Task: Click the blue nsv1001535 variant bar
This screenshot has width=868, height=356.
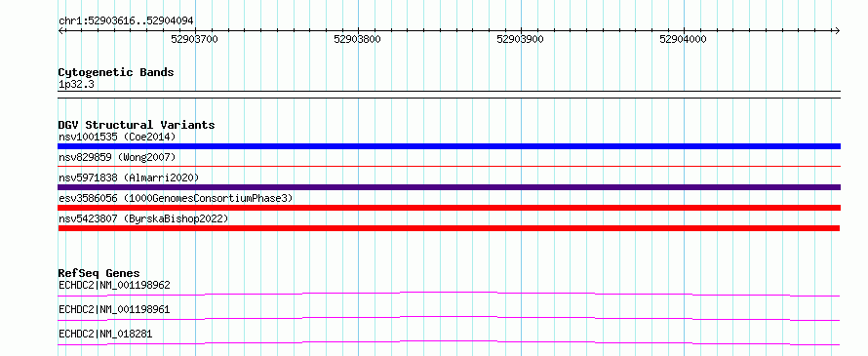Action: (449, 146)
